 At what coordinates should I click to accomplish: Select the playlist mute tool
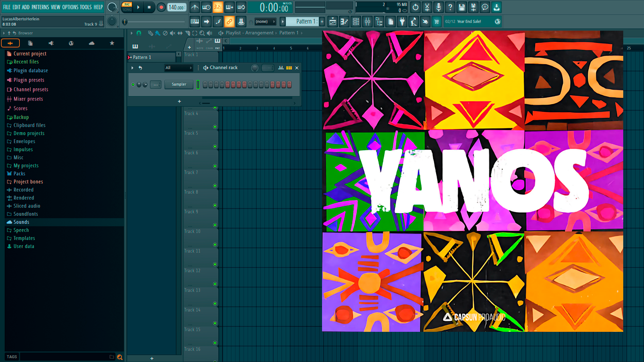[172, 33]
